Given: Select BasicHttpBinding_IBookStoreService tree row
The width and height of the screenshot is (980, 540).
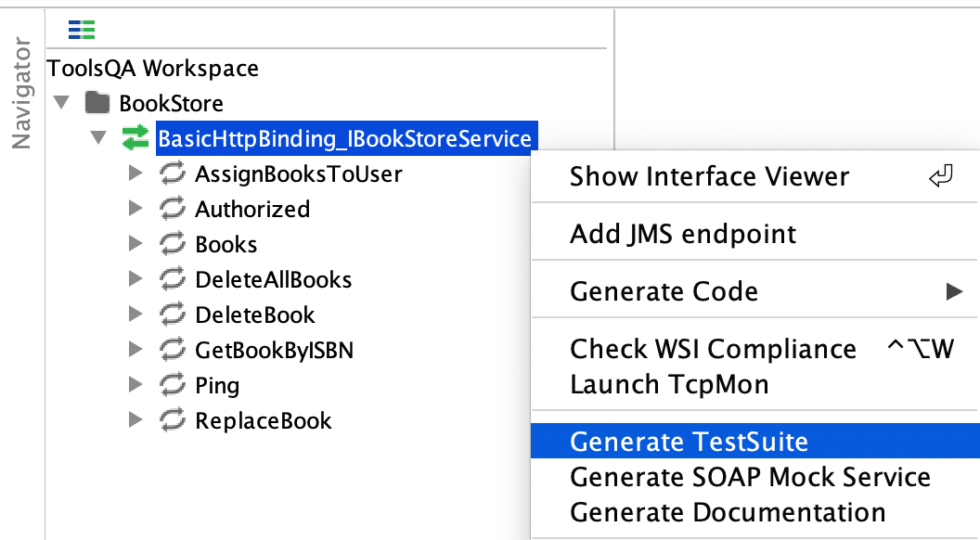Looking at the screenshot, I should [x=346, y=137].
